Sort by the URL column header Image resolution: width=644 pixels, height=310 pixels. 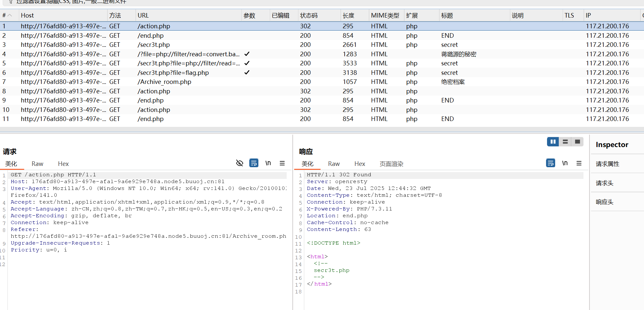[189, 15]
